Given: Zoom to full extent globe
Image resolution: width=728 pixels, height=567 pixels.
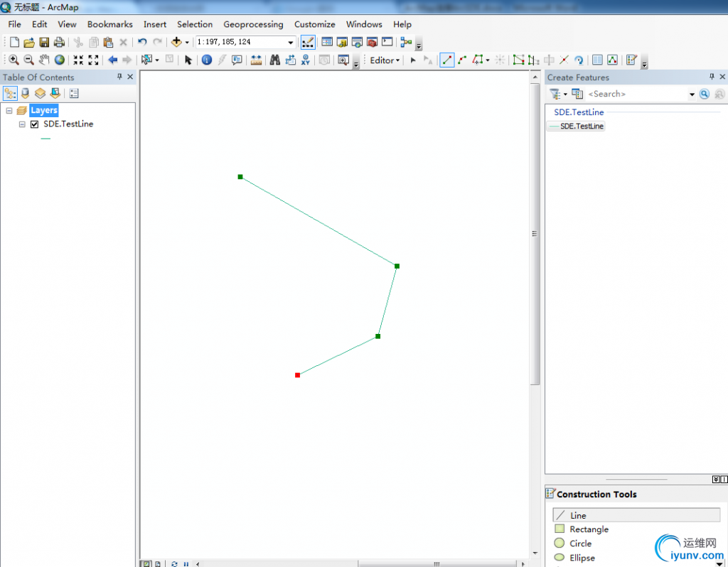Looking at the screenshot, I should click(60, 60).
